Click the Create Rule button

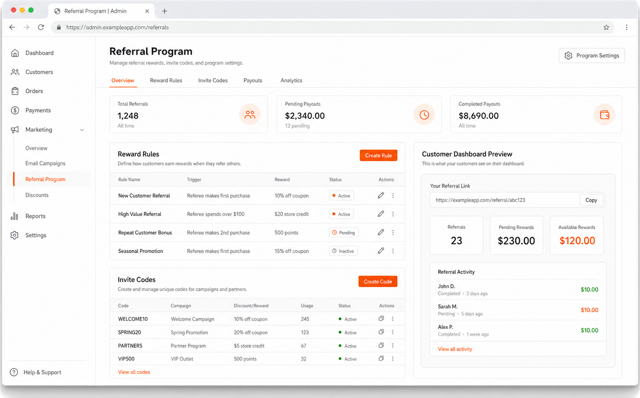tap(378, 156)
